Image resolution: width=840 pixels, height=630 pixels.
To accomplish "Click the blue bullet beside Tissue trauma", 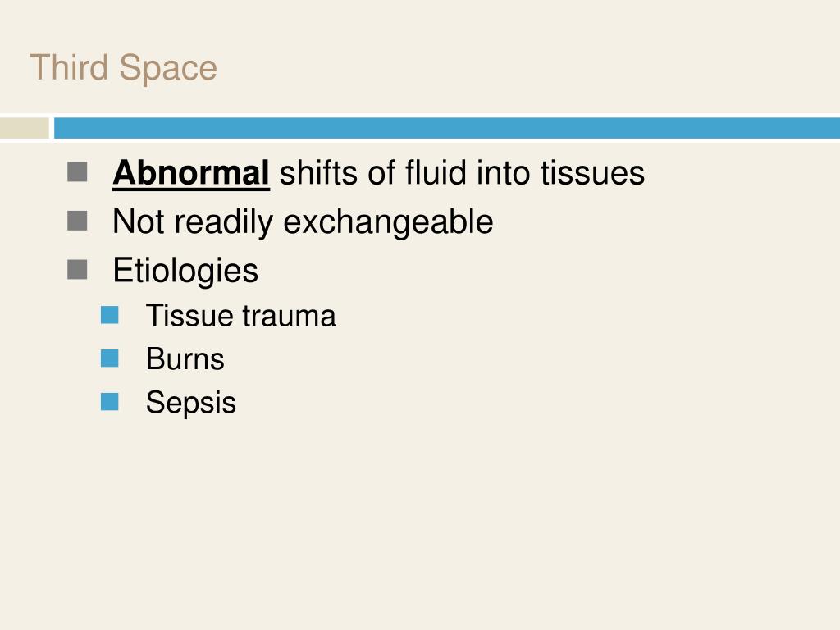I will pos(109,315).
